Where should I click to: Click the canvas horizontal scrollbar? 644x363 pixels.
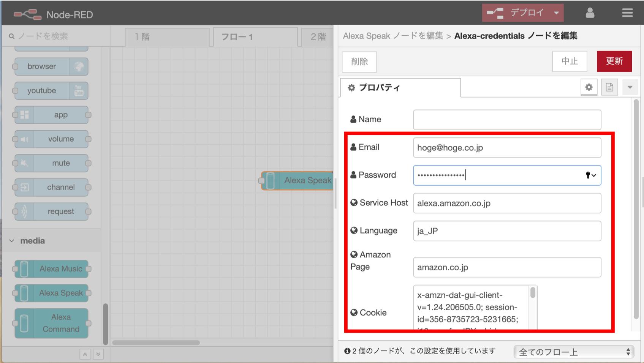(x=156, y=342)
